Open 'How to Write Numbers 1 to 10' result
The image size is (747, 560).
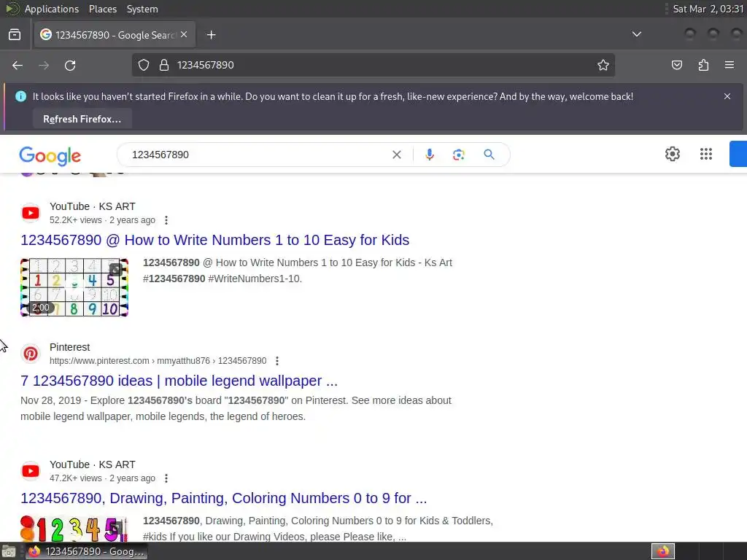pyautogui.click(x=215, y=240)
